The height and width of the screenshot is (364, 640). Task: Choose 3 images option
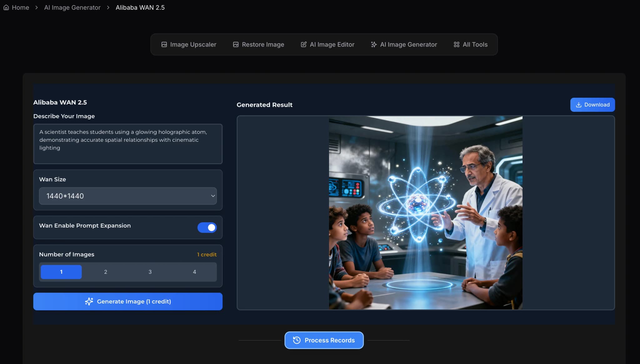tap(150, 272)
